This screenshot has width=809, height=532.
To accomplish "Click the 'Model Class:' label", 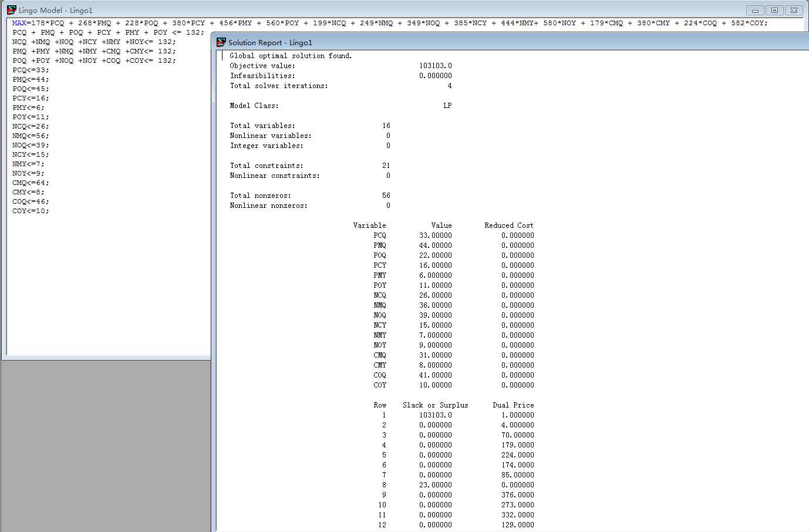I will pyautogui.click(x=254, y=106).
